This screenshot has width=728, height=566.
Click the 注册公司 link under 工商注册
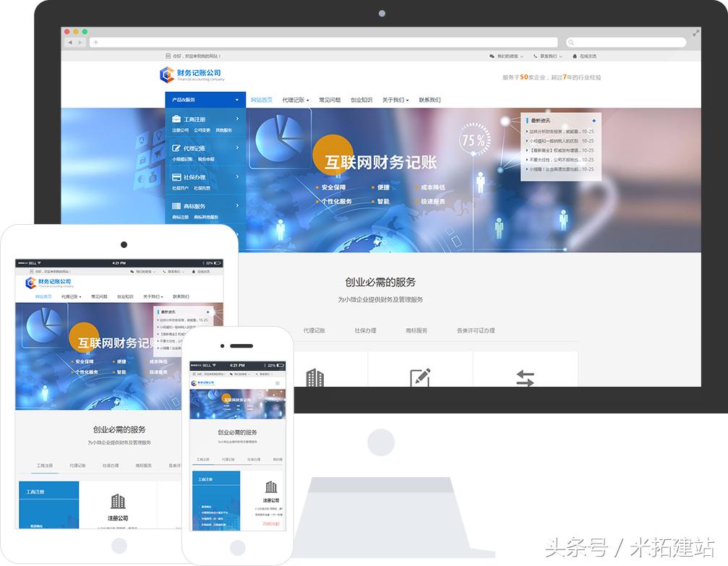(x=180, y=130)
